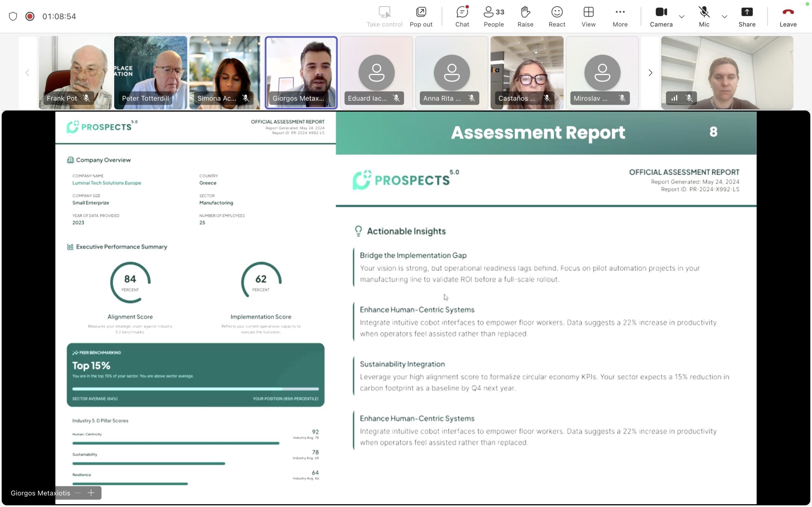Click the Take control button
The image size is (812, 507).
coord(384,16)
